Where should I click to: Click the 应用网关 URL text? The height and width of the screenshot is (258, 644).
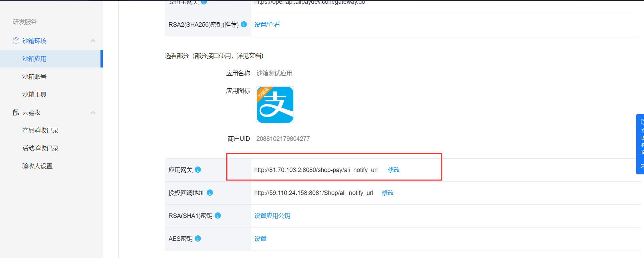tap(316, 170)
